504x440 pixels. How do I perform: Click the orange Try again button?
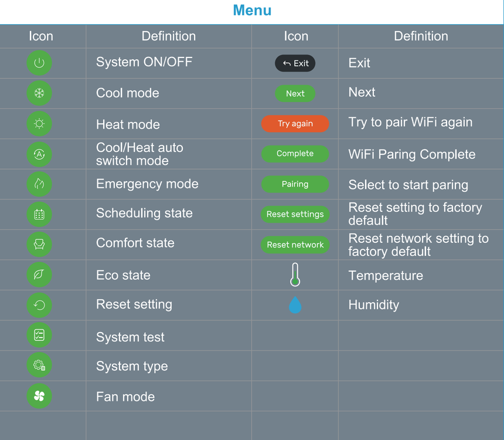pos(295,124)
